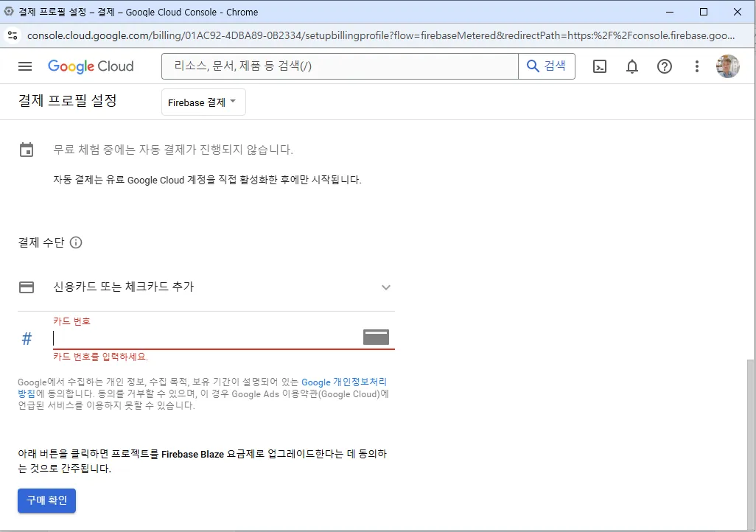Activate Cloud Shell terminal icon

click(x=599, y=66)
